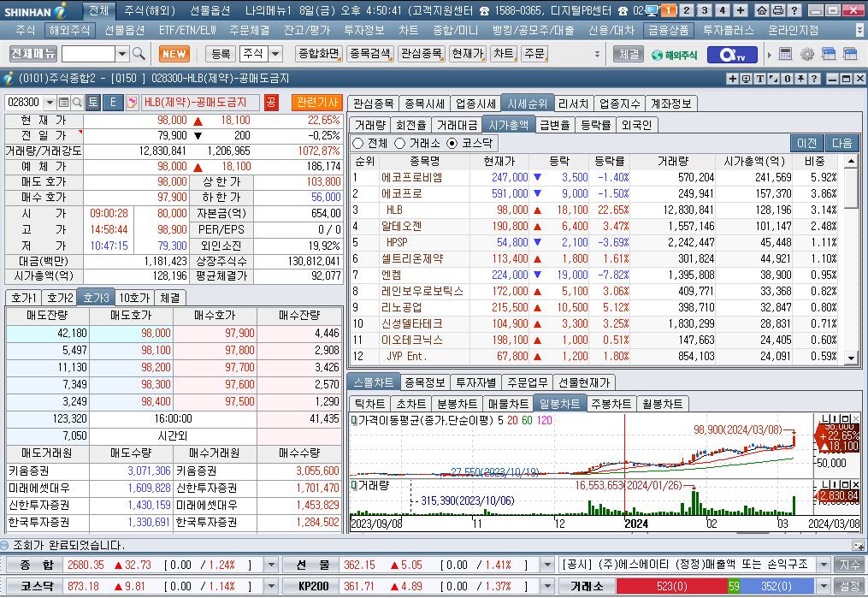Image resolution: width=868 pixels, height=598 pixels.
Task: Open the gear settings icon in toolbar
Action: click(x=807, y=54)
